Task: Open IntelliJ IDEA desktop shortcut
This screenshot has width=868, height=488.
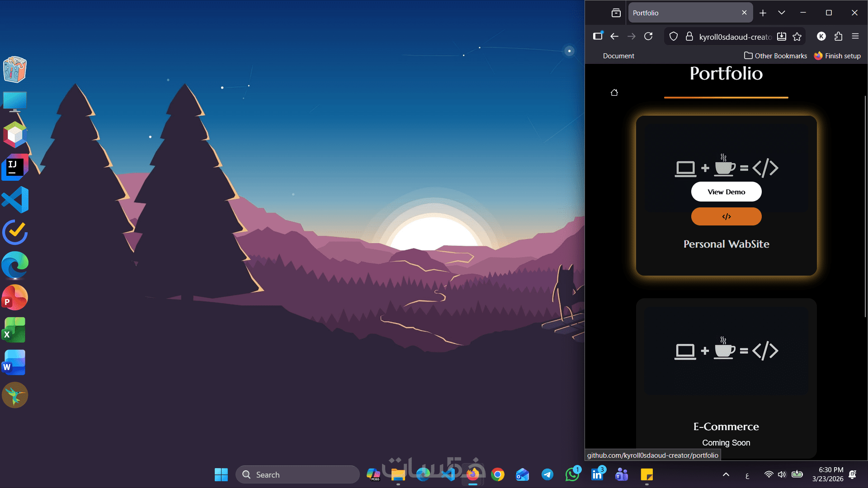Action: coord(15,167)
